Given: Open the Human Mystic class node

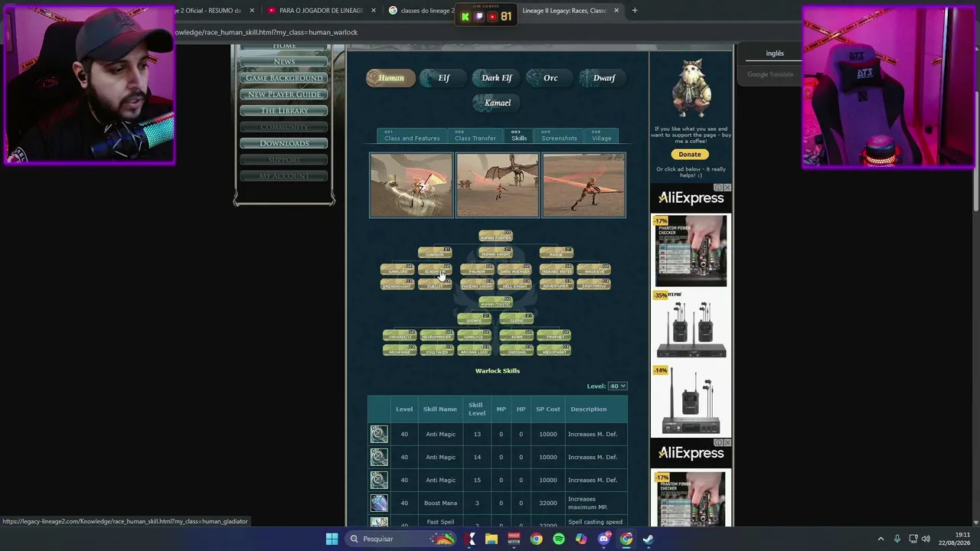Looking at the screenshot, I should point(495,302).
